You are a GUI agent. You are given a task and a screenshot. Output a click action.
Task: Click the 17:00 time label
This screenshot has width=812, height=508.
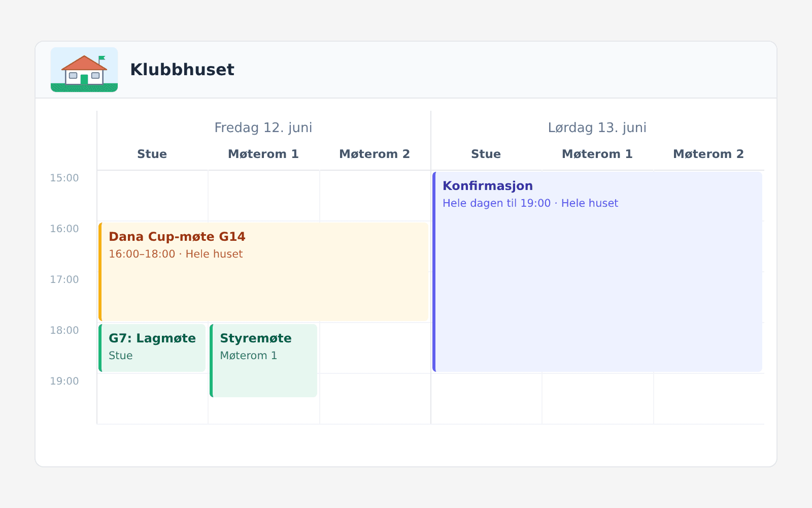[x=64, y=279]
